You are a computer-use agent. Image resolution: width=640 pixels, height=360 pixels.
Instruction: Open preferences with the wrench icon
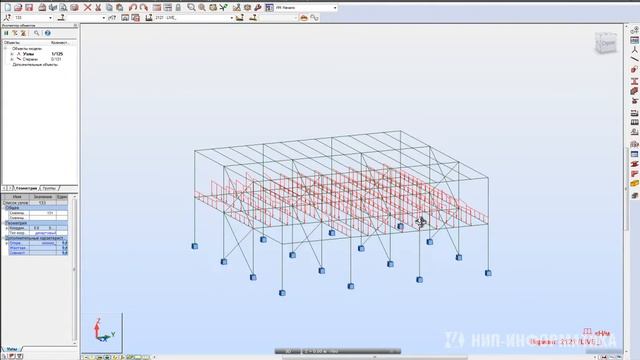[x=258, y=7]
